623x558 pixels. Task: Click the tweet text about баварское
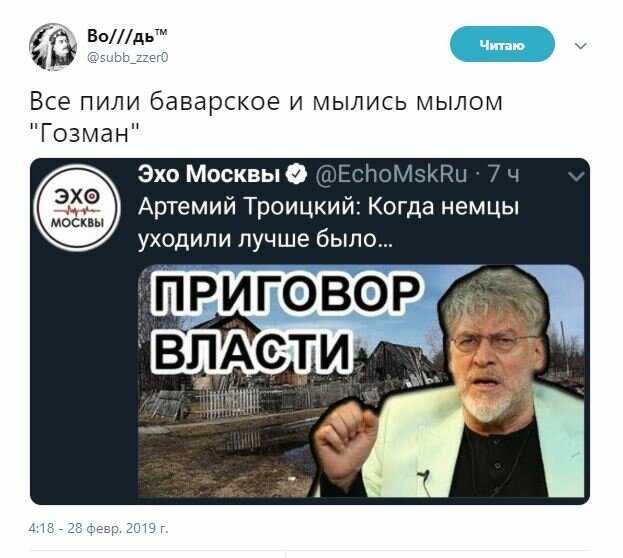(x=266, y=117)
